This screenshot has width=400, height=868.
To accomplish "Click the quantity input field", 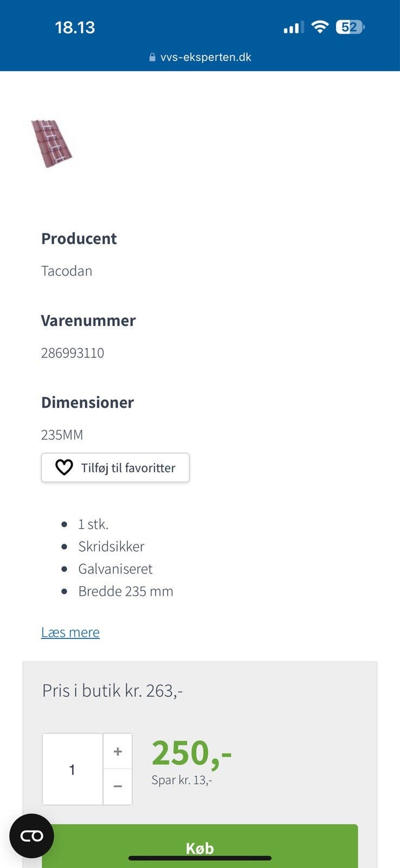I will (73, 769).
